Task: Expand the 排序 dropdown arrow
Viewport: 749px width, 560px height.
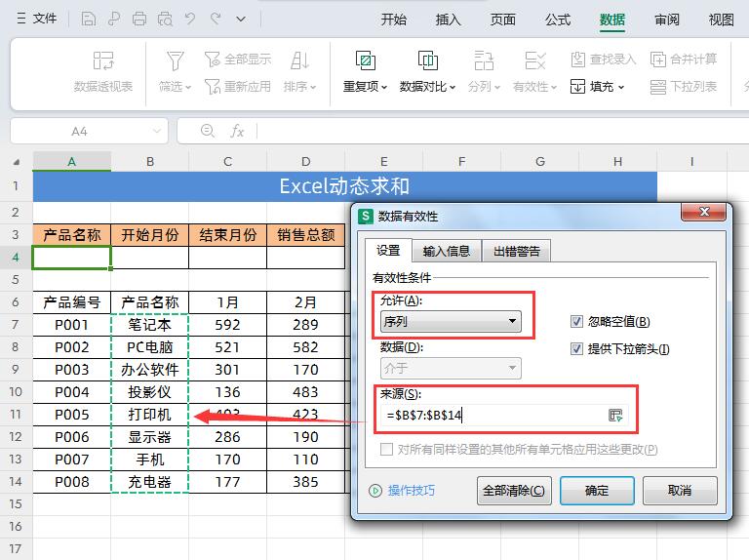Action: tap(313, 87)
